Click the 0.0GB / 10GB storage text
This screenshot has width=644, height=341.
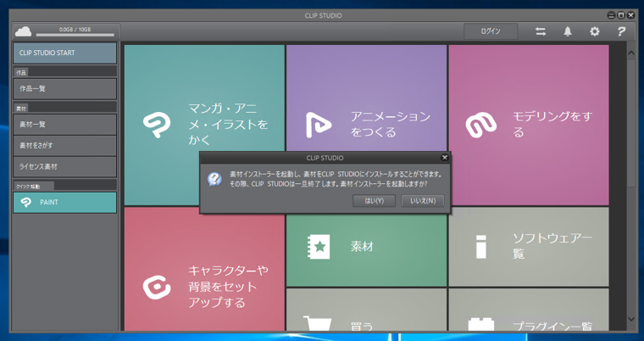point(75,29)
